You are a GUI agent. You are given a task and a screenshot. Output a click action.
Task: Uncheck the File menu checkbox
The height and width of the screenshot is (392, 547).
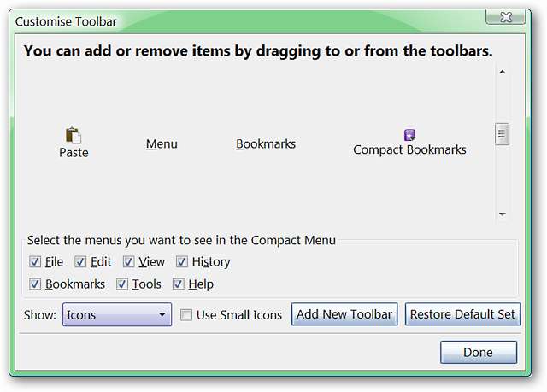coord(35,262)
